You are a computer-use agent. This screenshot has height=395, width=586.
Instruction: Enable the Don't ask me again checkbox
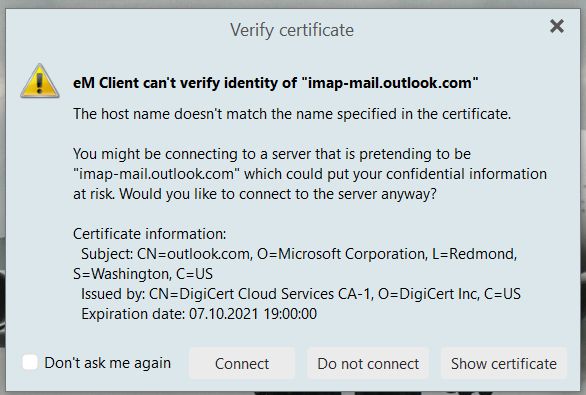click(x=30, y=362)
